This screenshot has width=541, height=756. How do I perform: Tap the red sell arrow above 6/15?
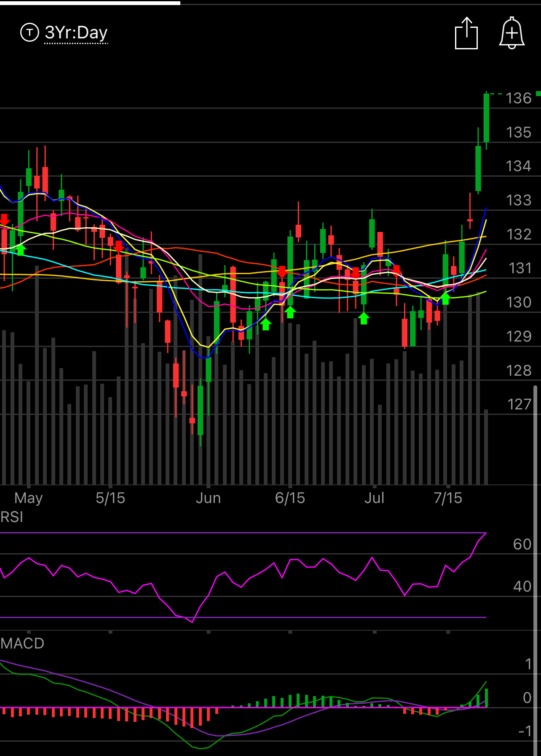[282, 272]
